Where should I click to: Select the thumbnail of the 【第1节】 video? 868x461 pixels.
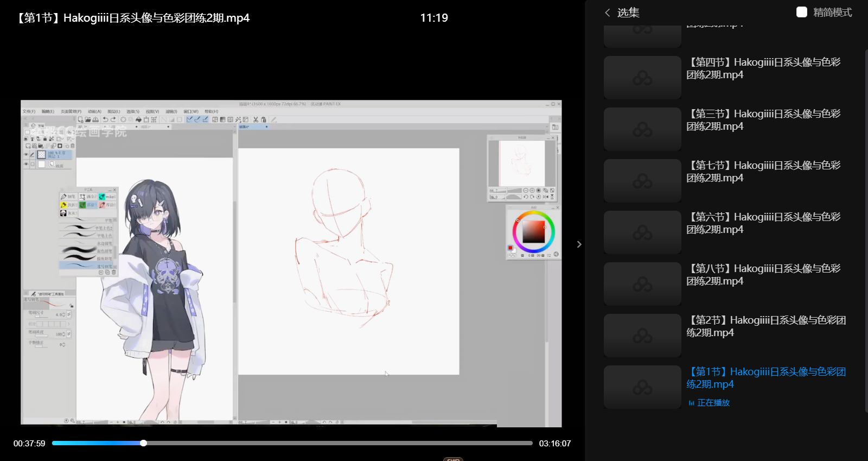[642, 387]
